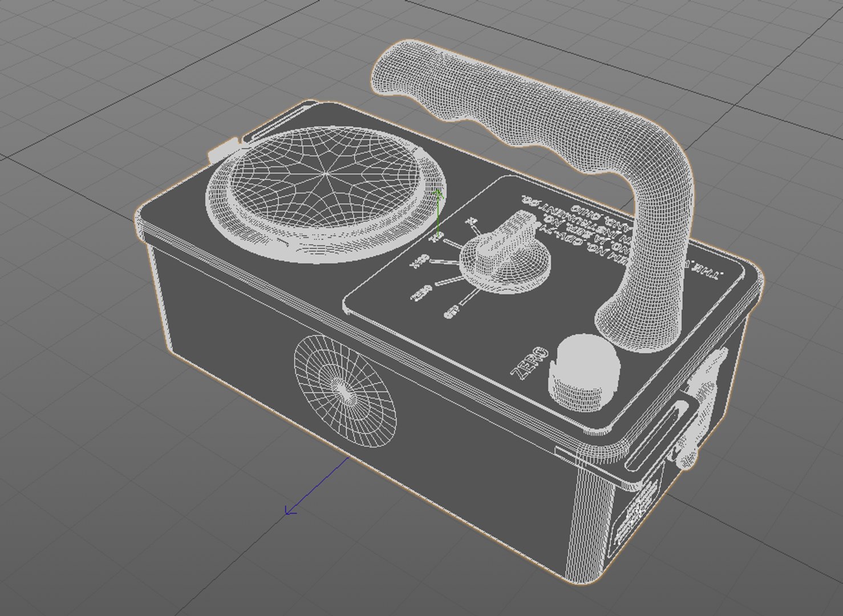Click the ZERO label on the panel
The height and width of the screenshot is (616, 843).
click(530, 364)
